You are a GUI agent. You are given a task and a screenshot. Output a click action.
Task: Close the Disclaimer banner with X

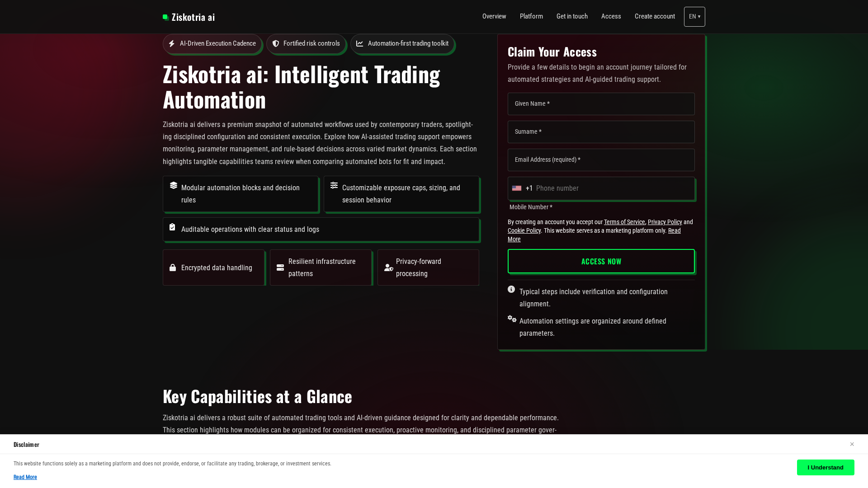point(852,444)
